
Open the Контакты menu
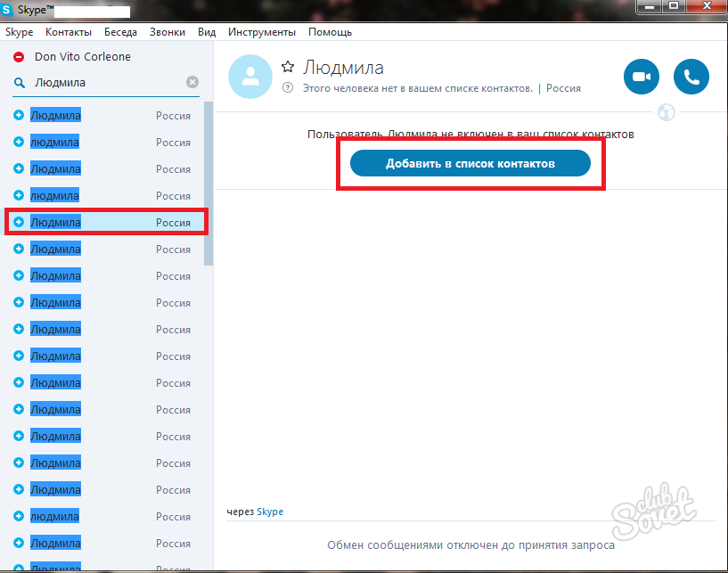(x=69, y=32)
